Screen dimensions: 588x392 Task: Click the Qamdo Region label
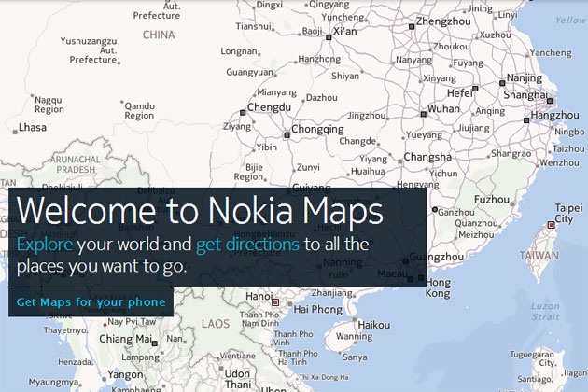[139, 111]
